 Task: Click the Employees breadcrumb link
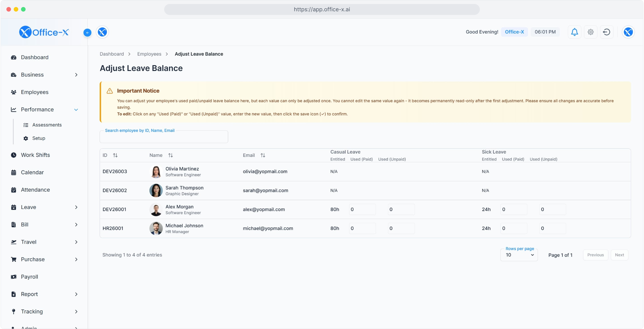pos(149,54)
